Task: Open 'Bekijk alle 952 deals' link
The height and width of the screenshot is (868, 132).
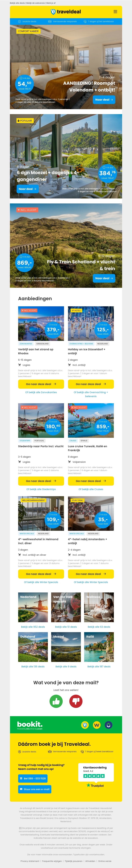Action: click(x=33, y=627)
